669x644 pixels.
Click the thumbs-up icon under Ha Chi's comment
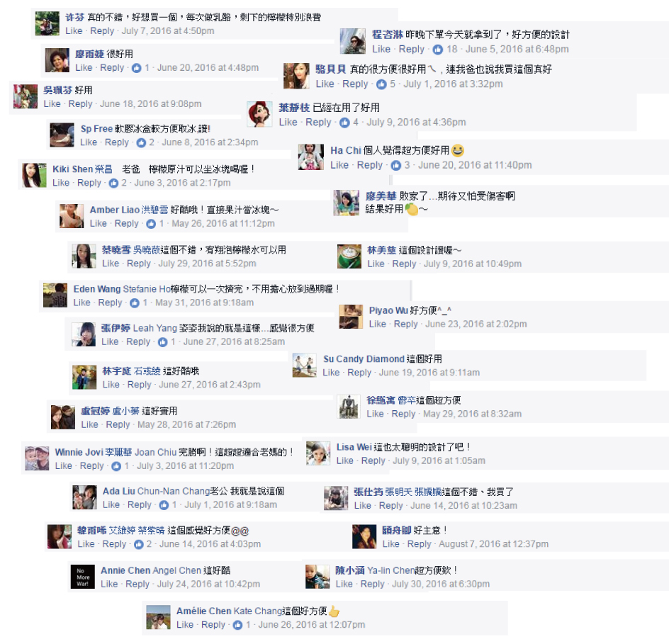(396, 166)
